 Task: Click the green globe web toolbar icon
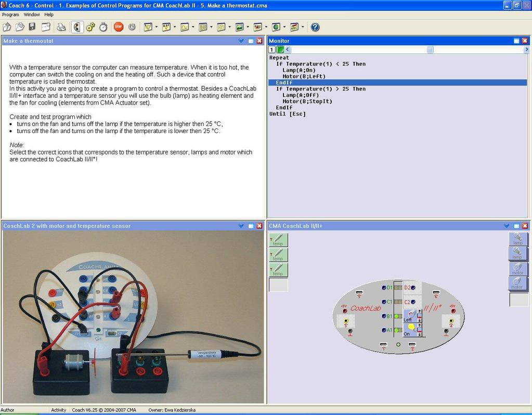276,27
